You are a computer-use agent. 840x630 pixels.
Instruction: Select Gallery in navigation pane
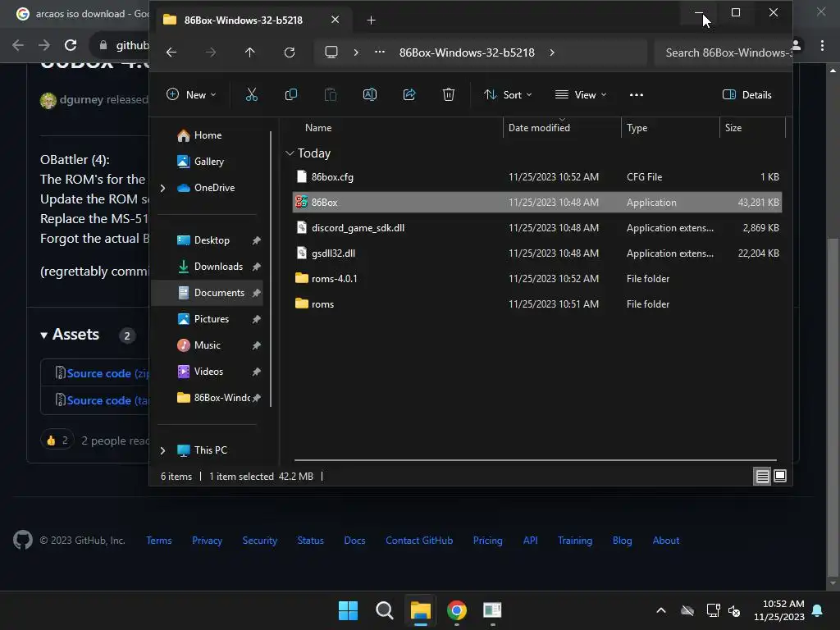click(209, 162)
